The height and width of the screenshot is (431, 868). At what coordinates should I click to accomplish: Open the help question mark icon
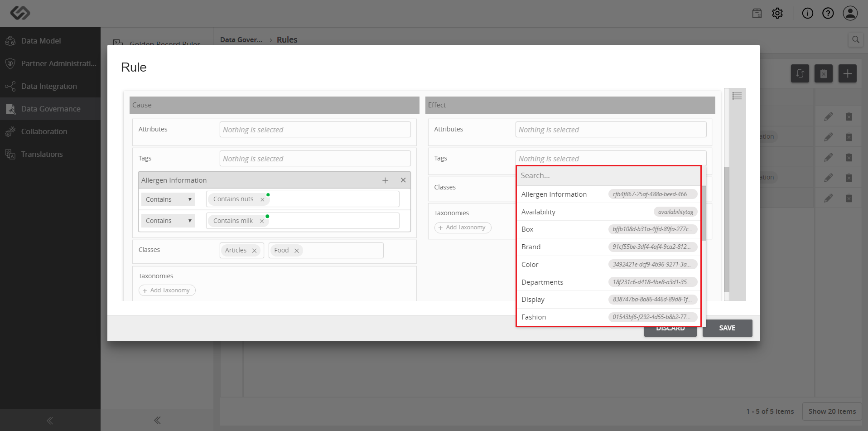tap(828, 13)
